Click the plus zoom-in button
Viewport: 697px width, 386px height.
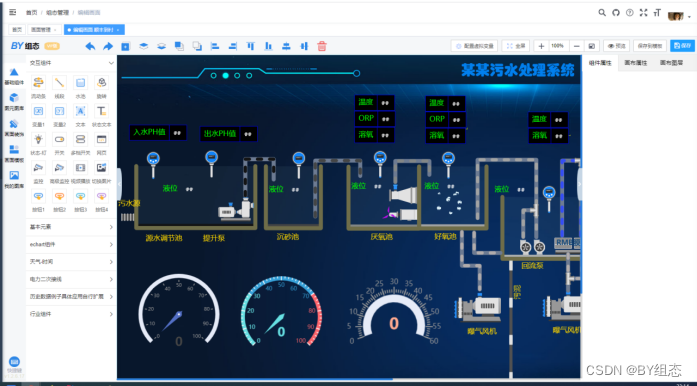(541, 46)
